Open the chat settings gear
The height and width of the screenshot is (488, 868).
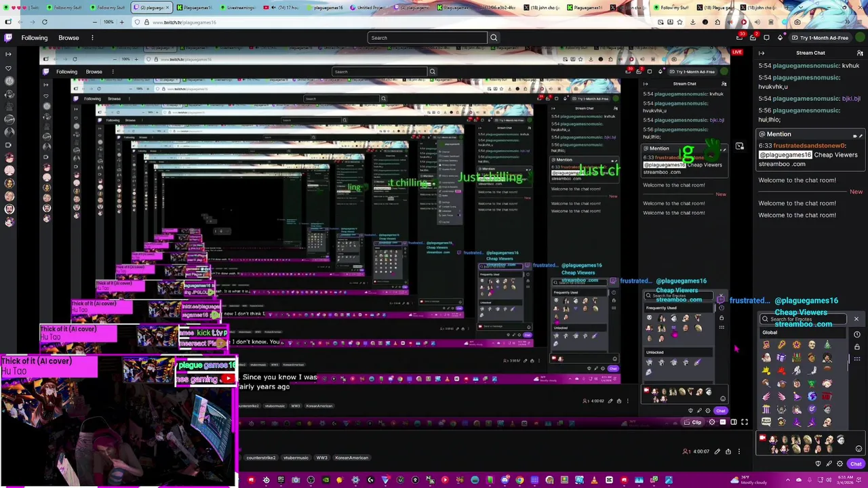[840, 464]
